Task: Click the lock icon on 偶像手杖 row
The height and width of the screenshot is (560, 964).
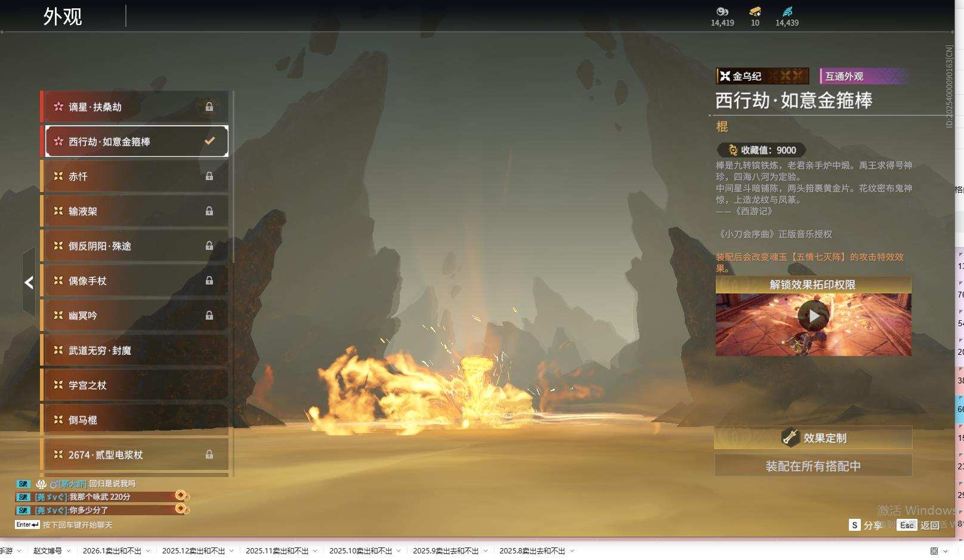Action: click(x=209, y=280)
